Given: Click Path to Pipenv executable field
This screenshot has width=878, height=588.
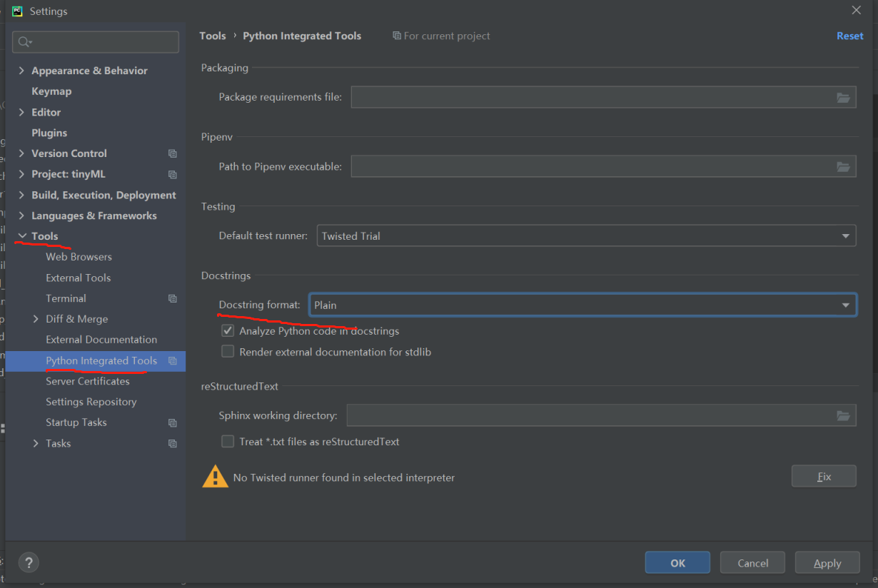Looking at the screenshot, I should click(603, 166).
